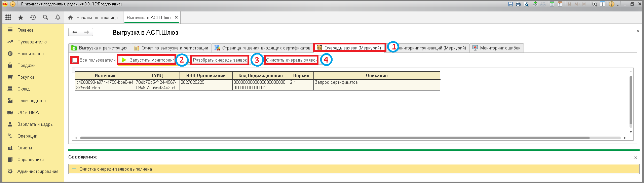644x183 pixels.
Task: Select Очередь заявок (Меркурий) tab
Action: pos(349,48)
